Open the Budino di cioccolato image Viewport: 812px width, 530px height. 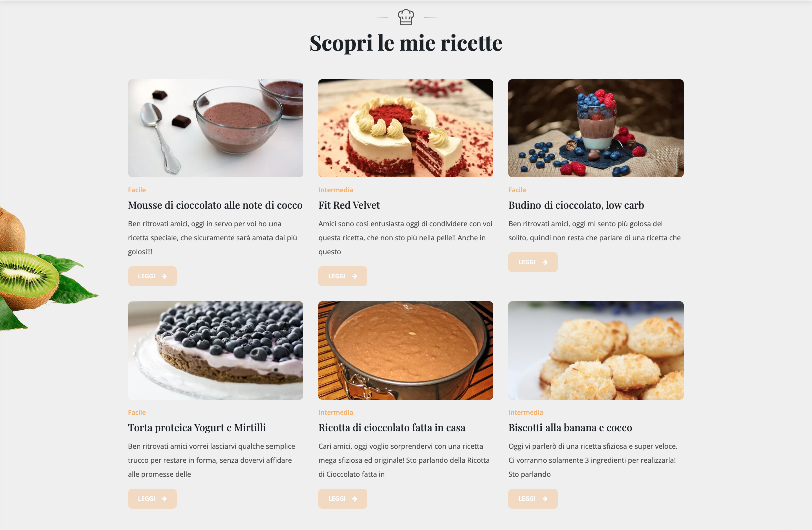(596, 128)
